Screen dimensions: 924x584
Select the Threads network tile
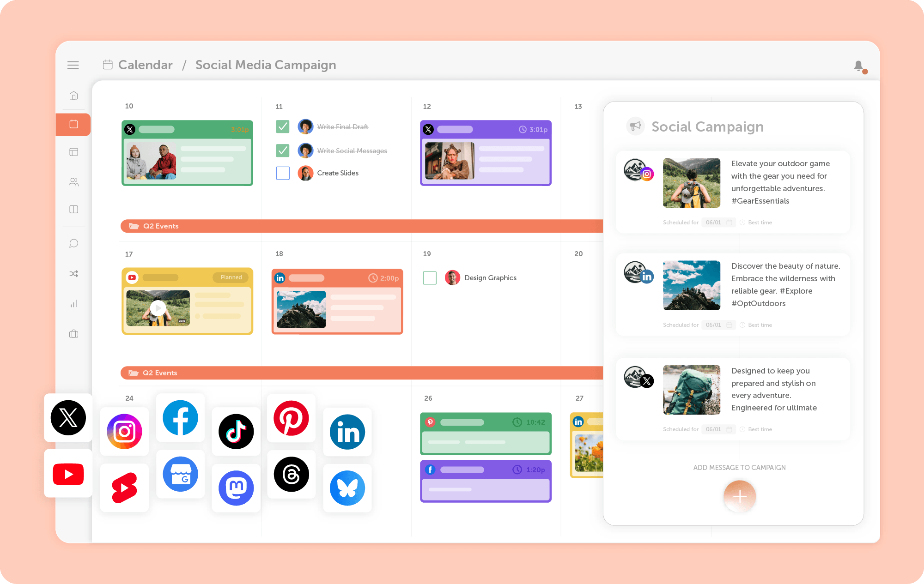[291, 474]
